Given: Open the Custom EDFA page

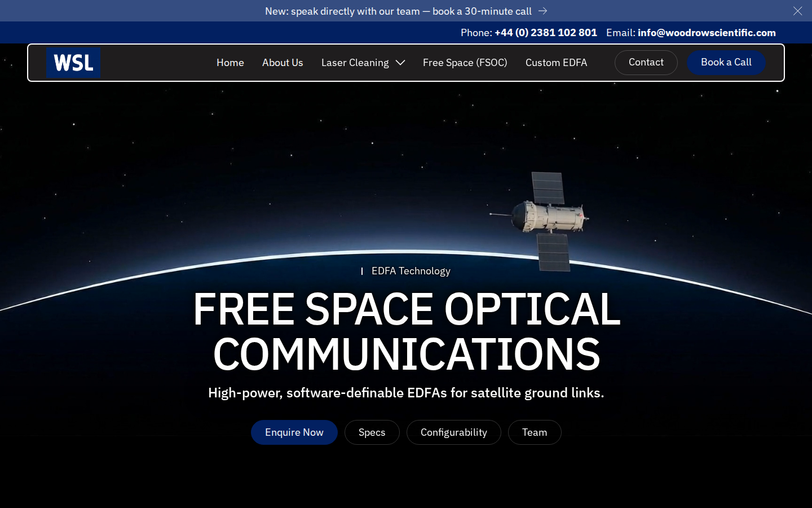Looking at the screenshot, I should pos(556,63).
